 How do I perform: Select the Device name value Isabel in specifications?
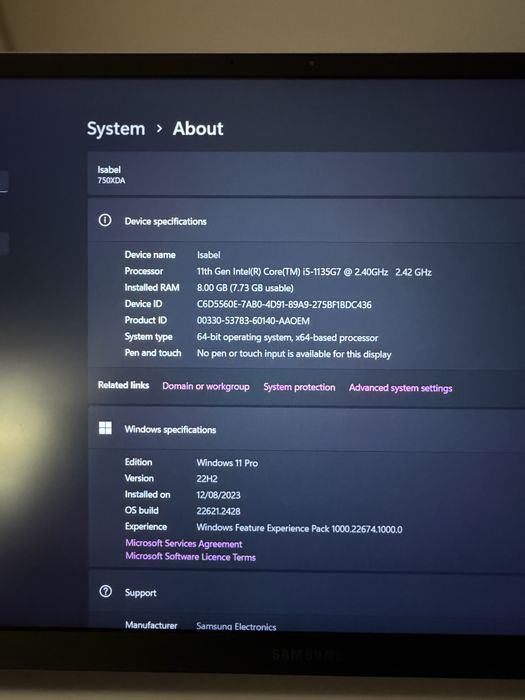point(208,255)
